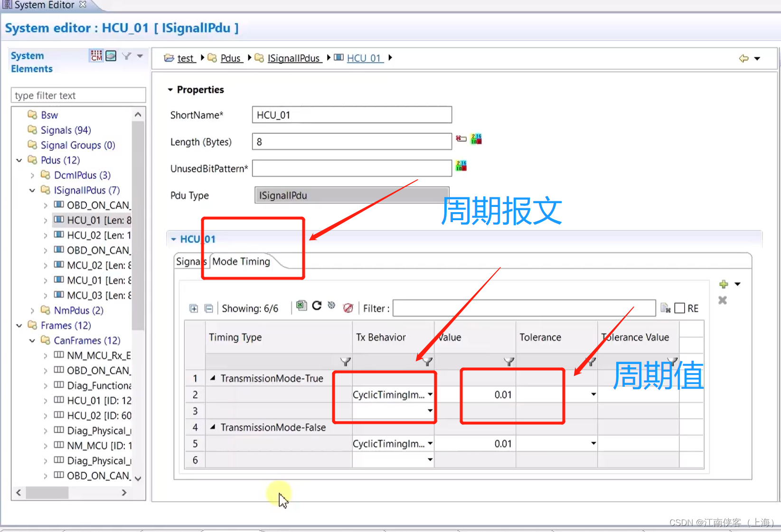The width and height of the screenshot is (781, 532).
Task: Collapse the TransmissionMode-False row
Action: [x=213, y=427]
